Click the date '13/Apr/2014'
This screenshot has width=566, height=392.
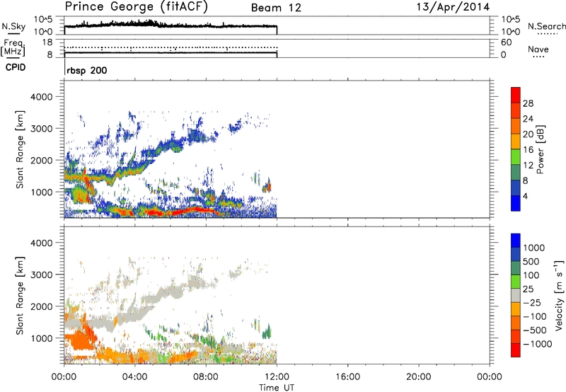pos(453,7)
